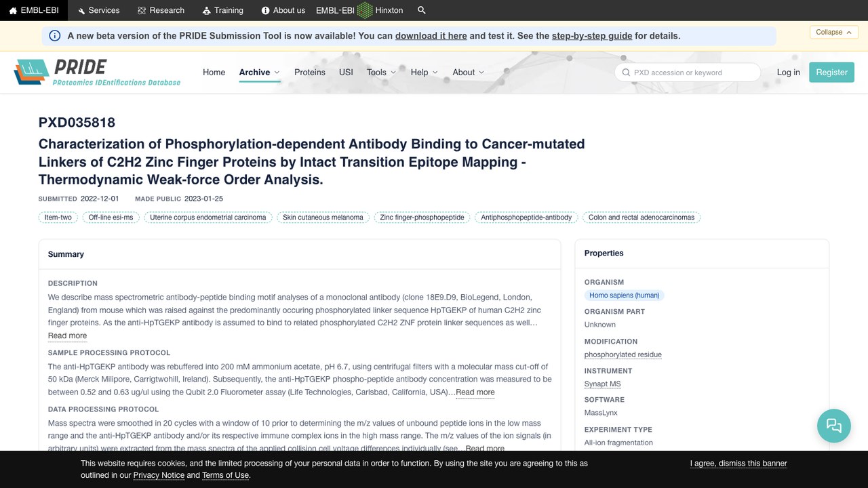The image size is (868, 488).
Task: Click the PRIDE database logo
Action: pos(98,72)
